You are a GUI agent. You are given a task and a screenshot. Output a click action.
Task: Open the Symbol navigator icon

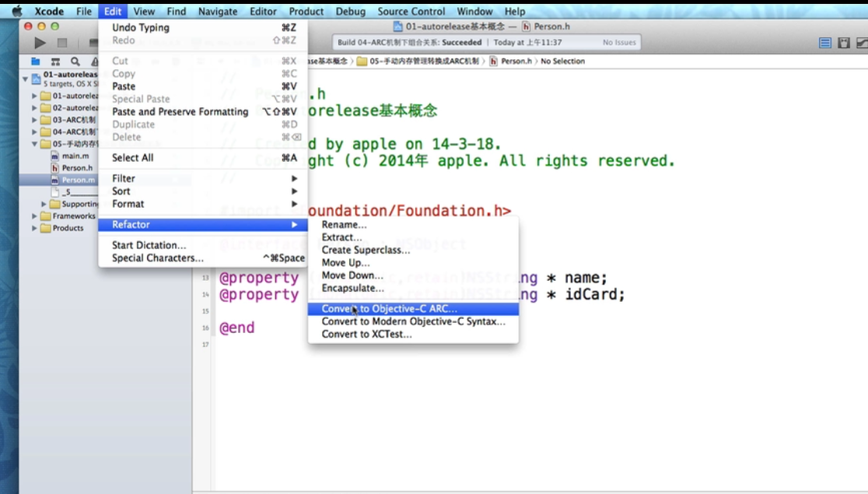pyautogui.click(x=55, y=61)
